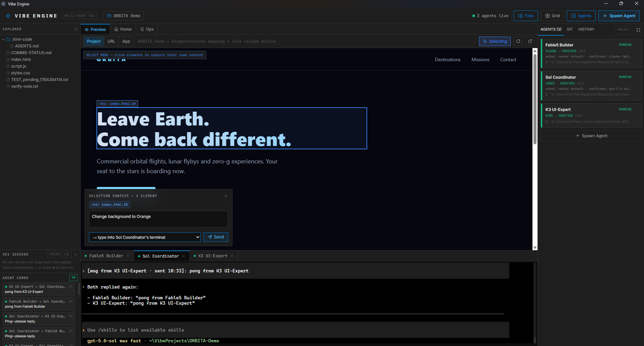This screenshot has width=644, height=346.
Task: Click the styles.css file icon
Action: 8,73
